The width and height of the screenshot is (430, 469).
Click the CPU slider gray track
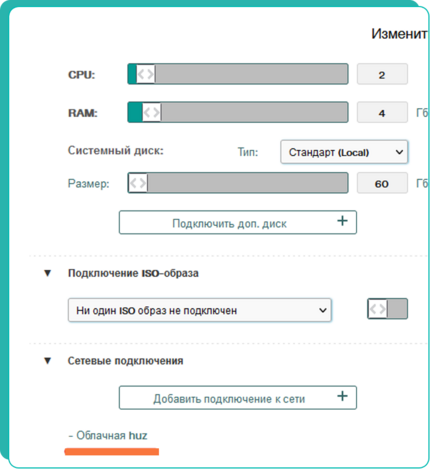click(252, 74)
